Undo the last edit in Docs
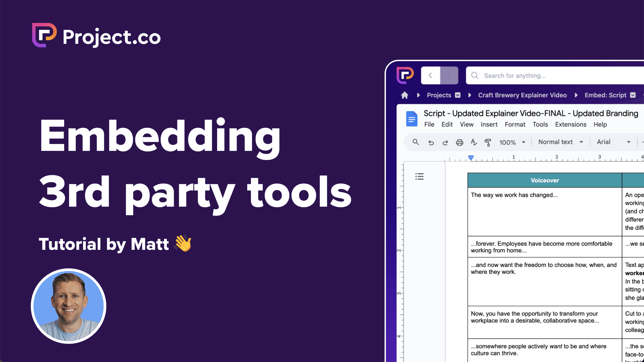644x362 pixels. click(431, 142)
